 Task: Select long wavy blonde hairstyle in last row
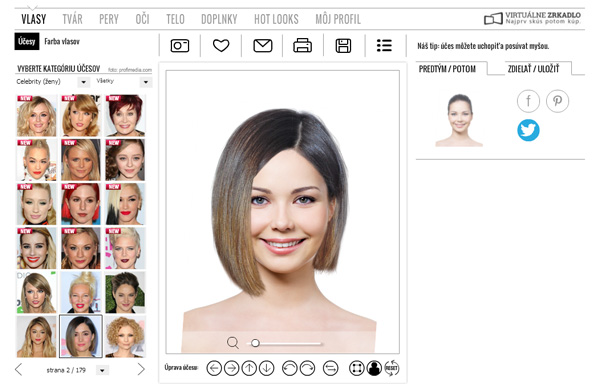36,336
